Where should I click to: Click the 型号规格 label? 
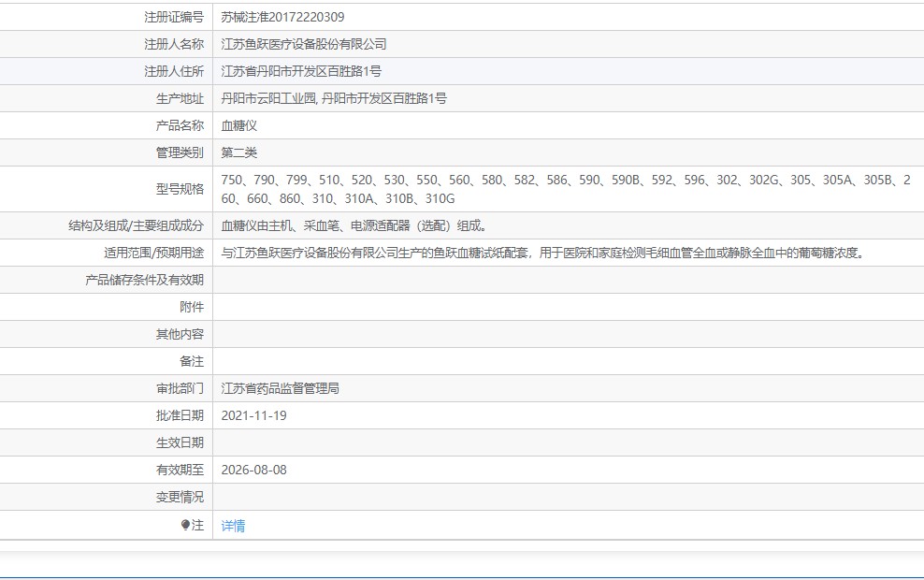click(x=180, y=189)
